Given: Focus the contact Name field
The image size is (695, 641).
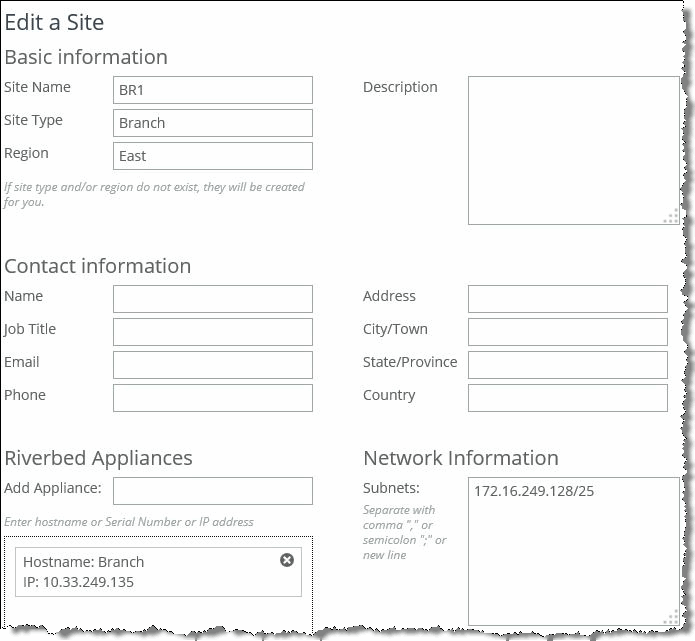Looking at the screenshot, I should [213, 299].
